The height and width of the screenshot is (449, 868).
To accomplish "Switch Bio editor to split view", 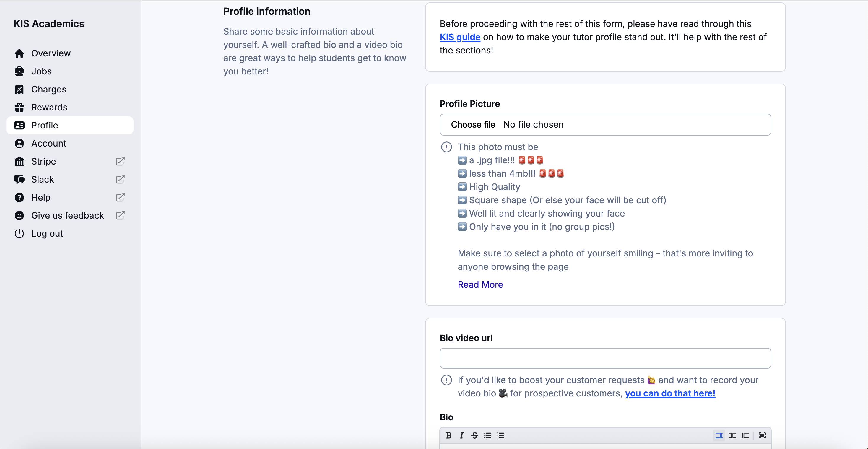I will pos(732,435).
